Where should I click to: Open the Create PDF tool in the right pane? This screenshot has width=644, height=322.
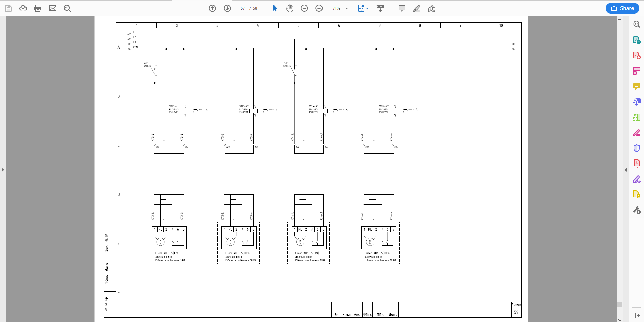pos(637,55)
